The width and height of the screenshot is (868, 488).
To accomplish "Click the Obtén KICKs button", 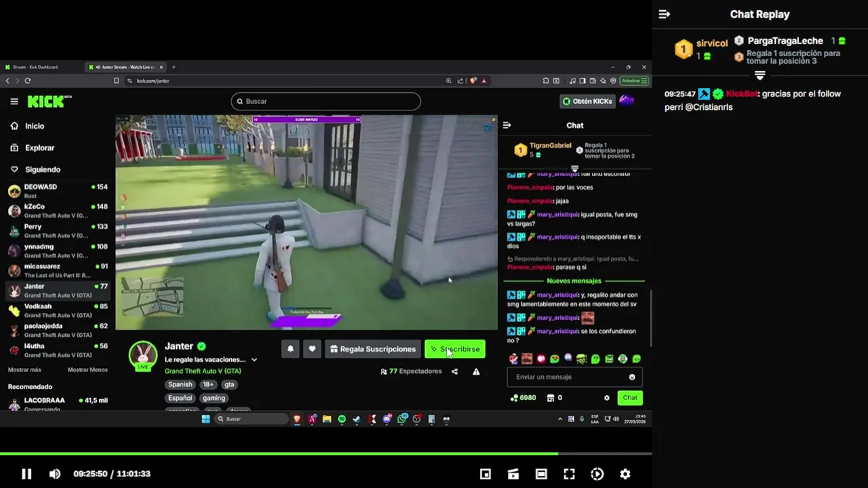I will pos(587,101).
